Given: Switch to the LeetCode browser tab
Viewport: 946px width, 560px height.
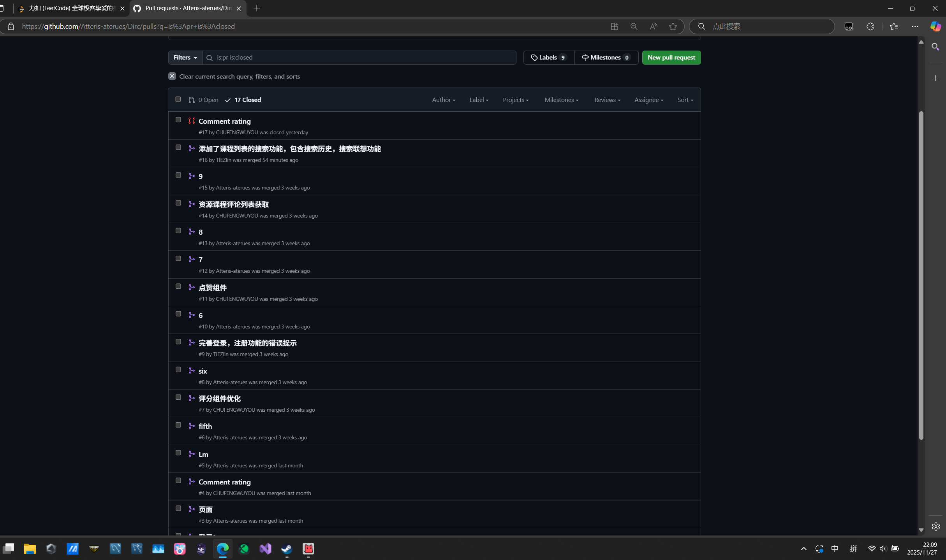Looking at the screenshot, I should (70, 8).
